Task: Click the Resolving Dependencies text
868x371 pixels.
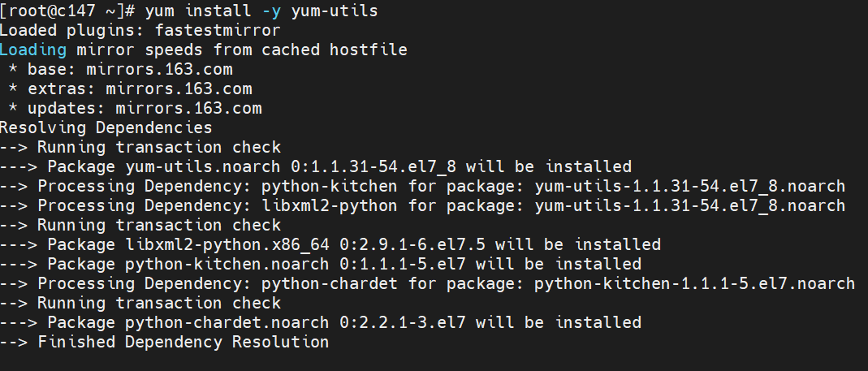Action: pos(106,128)
